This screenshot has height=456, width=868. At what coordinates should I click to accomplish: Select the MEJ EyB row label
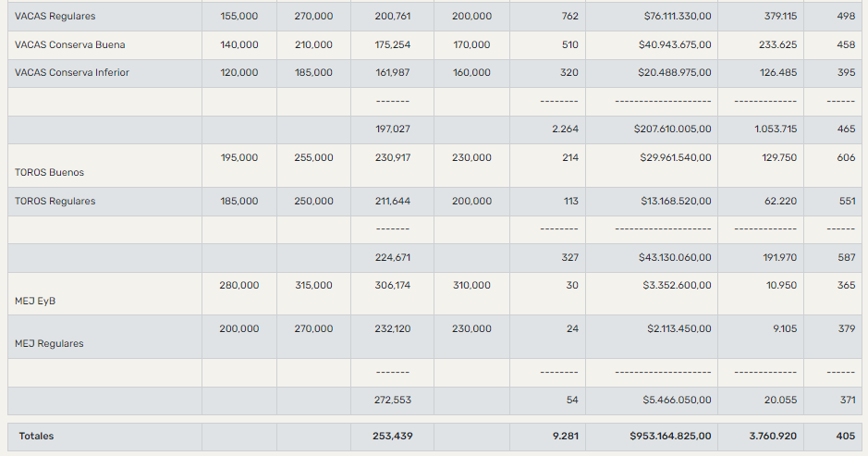click(x=34, y=301)
